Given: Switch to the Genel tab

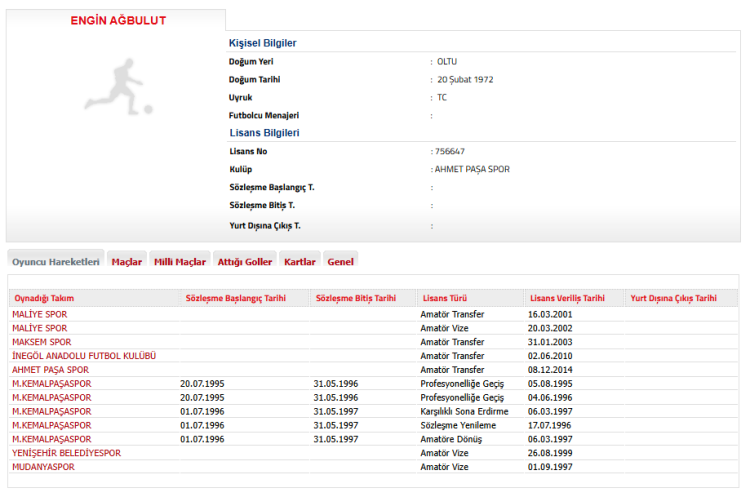Looking at the screenshot, I should [340, 262].
